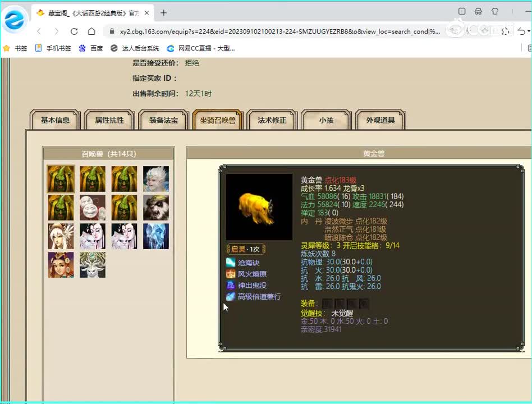This screenshot has width=532, height=404.
Task: Click the 召唤兽（共14只） panel header
Action: [x=108, y=154]
